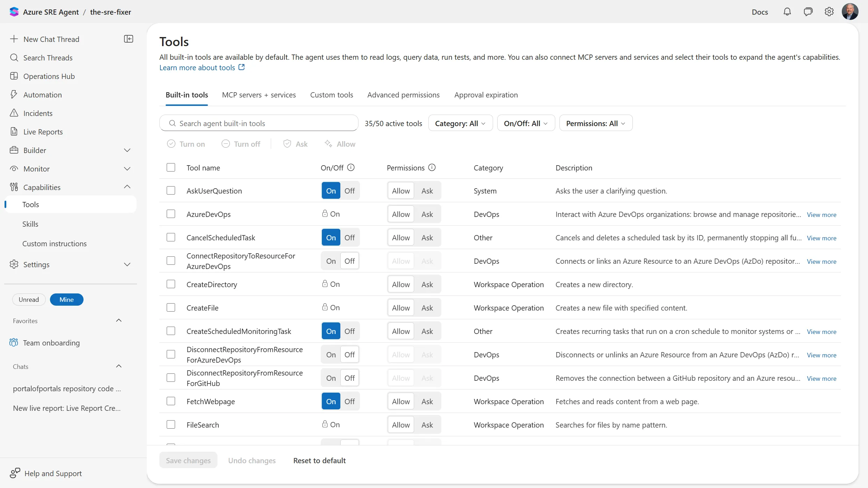Expand the Builder section chevron

[127, 150]
